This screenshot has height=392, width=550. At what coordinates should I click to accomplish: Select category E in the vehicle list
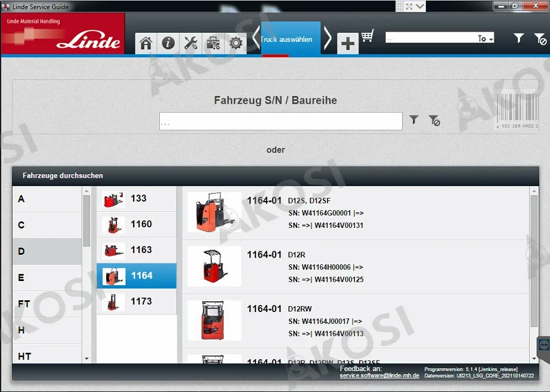(47, 277)
